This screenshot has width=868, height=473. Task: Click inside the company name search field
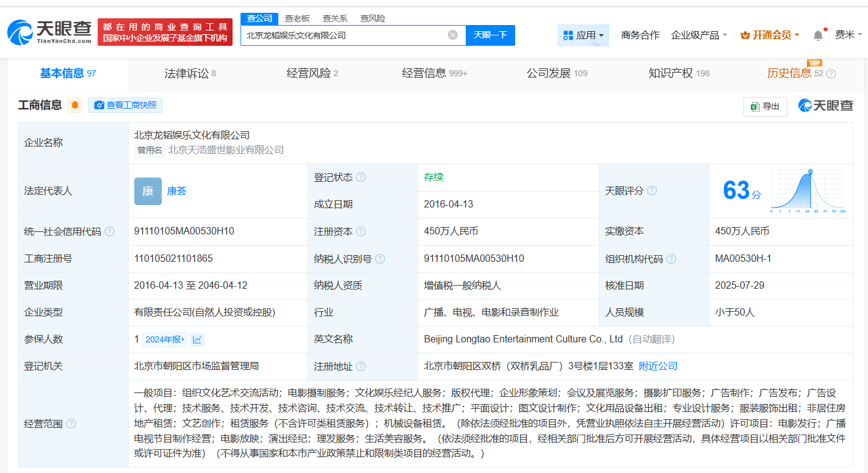tap(342, 35)
